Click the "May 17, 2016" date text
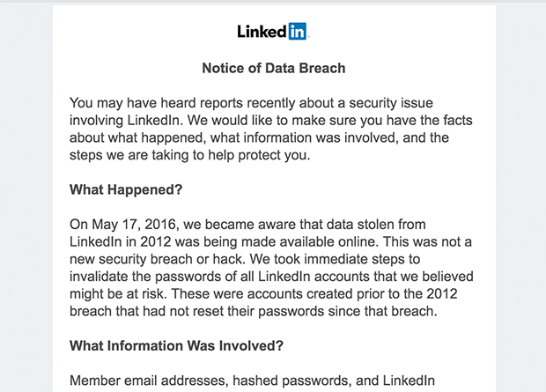 click(135, 225)
